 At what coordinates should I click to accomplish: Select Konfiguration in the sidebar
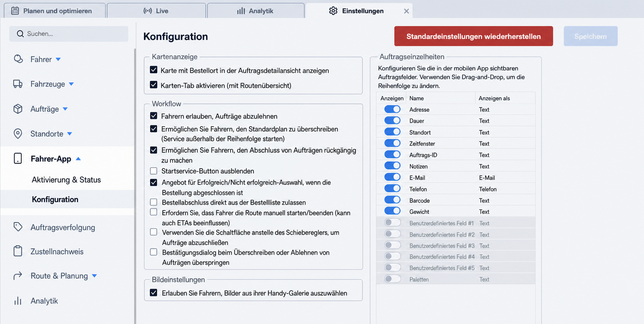tap(55, 199)
